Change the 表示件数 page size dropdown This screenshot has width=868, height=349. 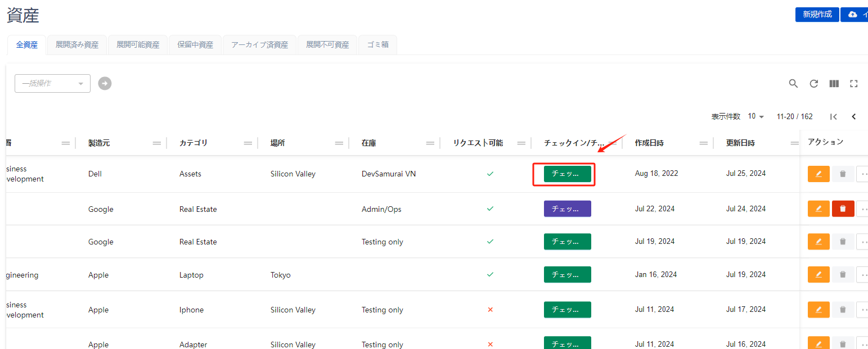(x=755, y=116)
